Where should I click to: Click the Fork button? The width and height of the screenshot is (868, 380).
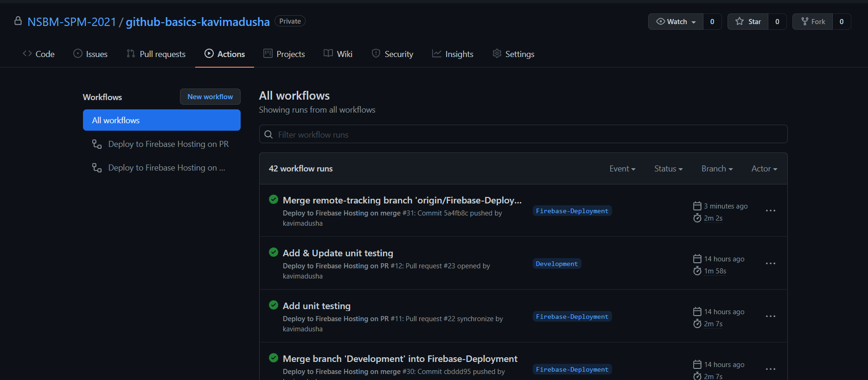tap(812, 22)
